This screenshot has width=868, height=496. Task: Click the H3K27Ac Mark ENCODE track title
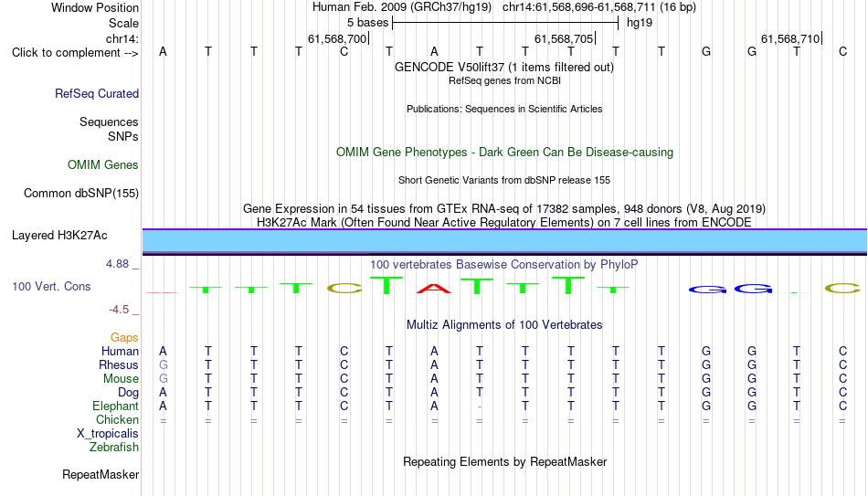tap(504, 223)
